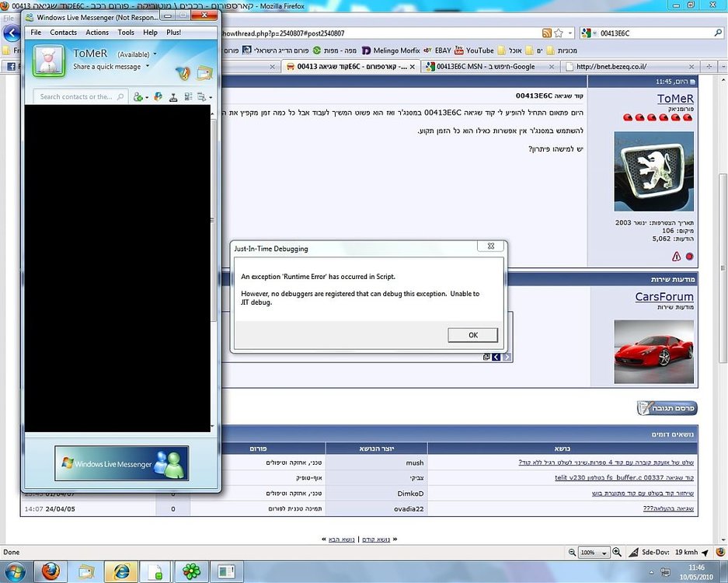Open the ToMeR profile link

click(x=675, y=99)
